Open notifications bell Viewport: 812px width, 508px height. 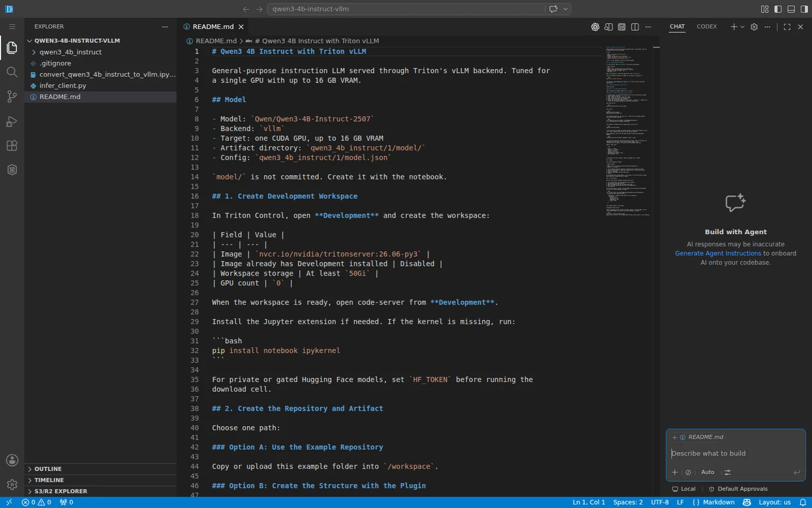(x=803, y=502)
